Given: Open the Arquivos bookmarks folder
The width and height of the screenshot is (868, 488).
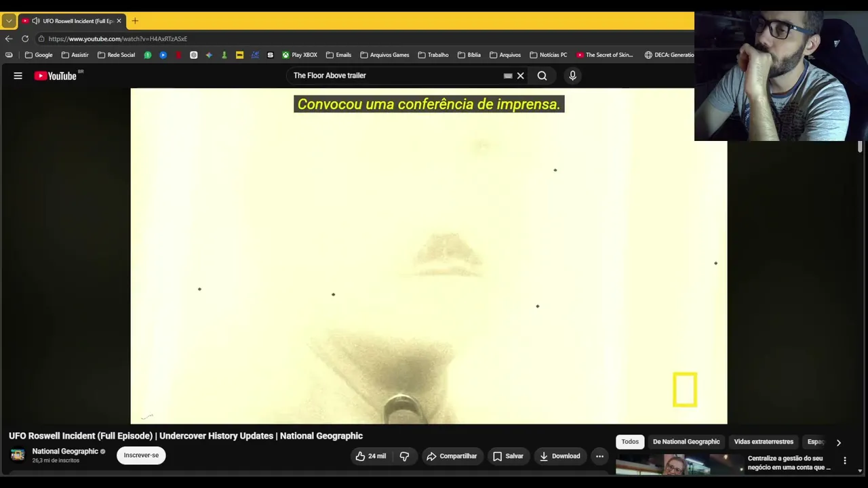Looking at the screenshot, I should pyautogui.click(x=505, y=55).
